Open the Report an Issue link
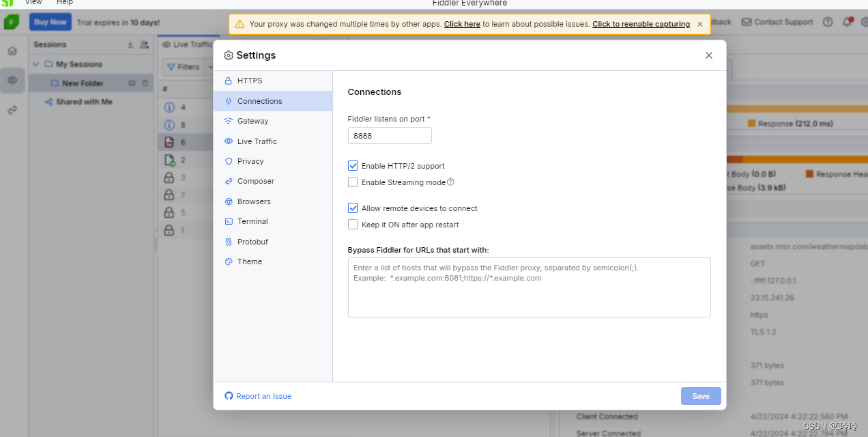Viewport: 868px width, 437px height. pos(263,396)
